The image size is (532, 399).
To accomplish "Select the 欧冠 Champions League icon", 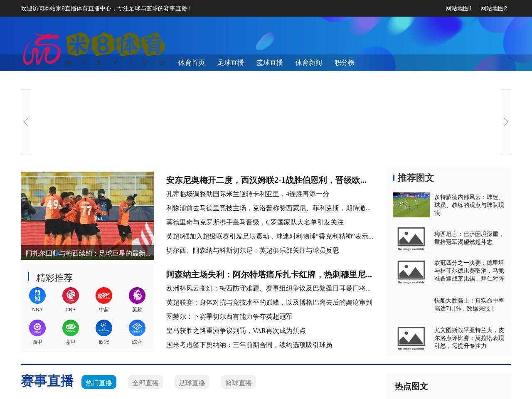I will click(x=104, y=328).
